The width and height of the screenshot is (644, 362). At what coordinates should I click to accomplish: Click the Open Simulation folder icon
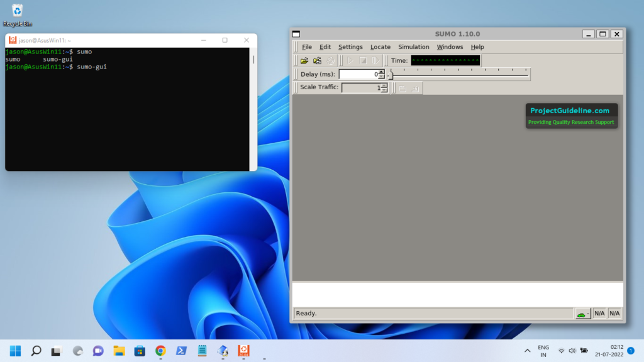click(x=304, y=61)
